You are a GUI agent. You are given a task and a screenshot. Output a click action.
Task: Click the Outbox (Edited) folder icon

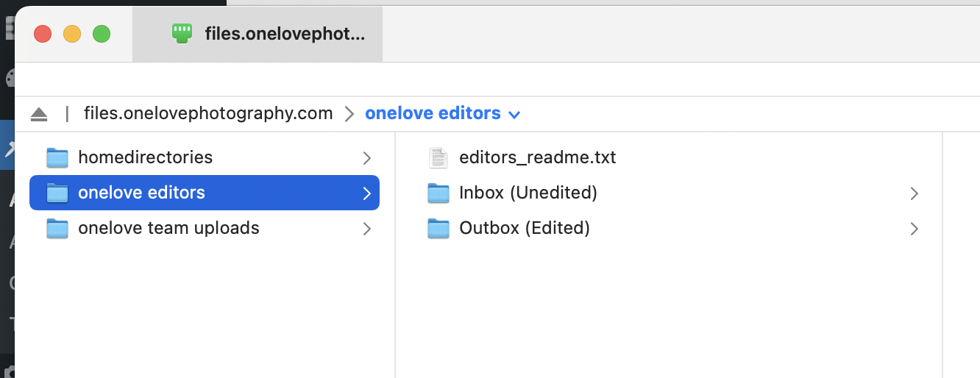click(438, 228)
